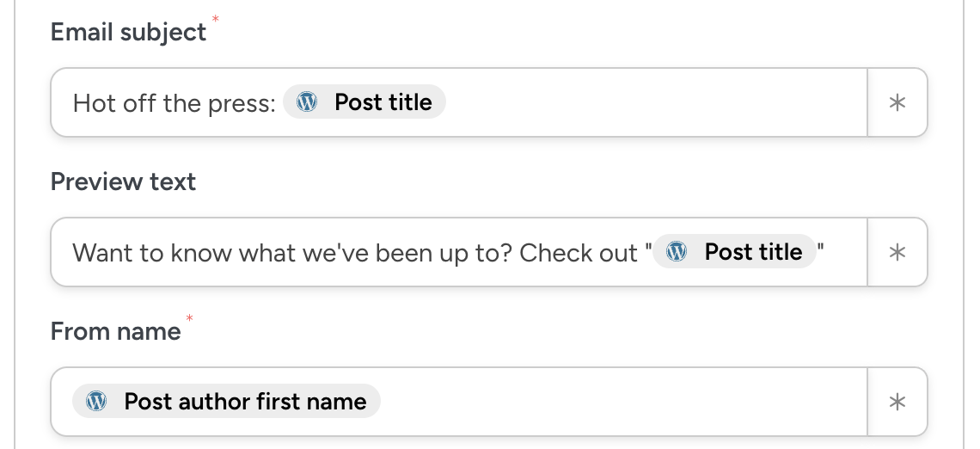Screen dimensions: 980x449
Task: Click the WordPress icon beside Post author first name
Action: [x=96, y=402]
